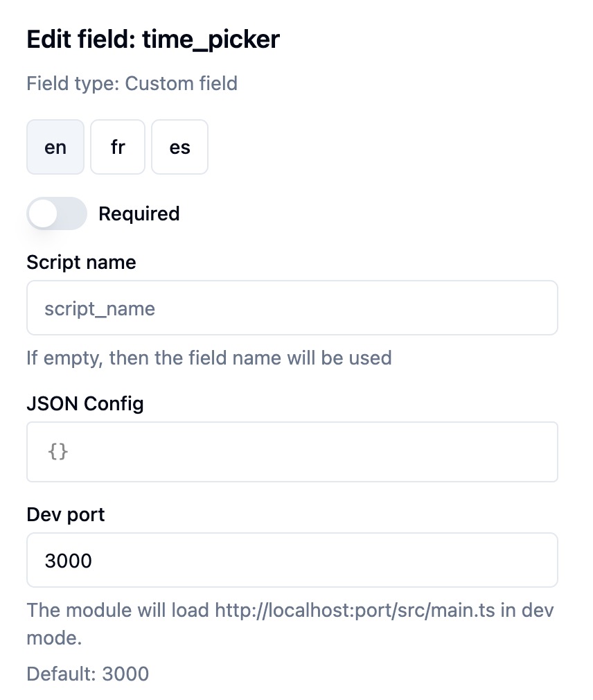The height and width of the screenshot is (700, 593).
Task: Click the JSON Config text area
Action: (x=292, y=452)
